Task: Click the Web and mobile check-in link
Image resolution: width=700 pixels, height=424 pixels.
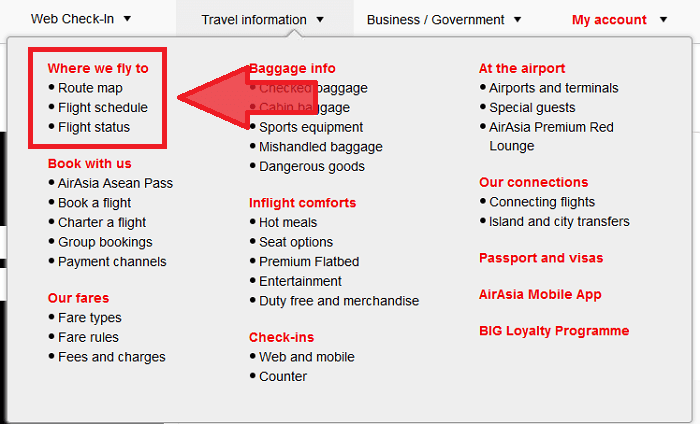Action: click(x=306, y=357)
